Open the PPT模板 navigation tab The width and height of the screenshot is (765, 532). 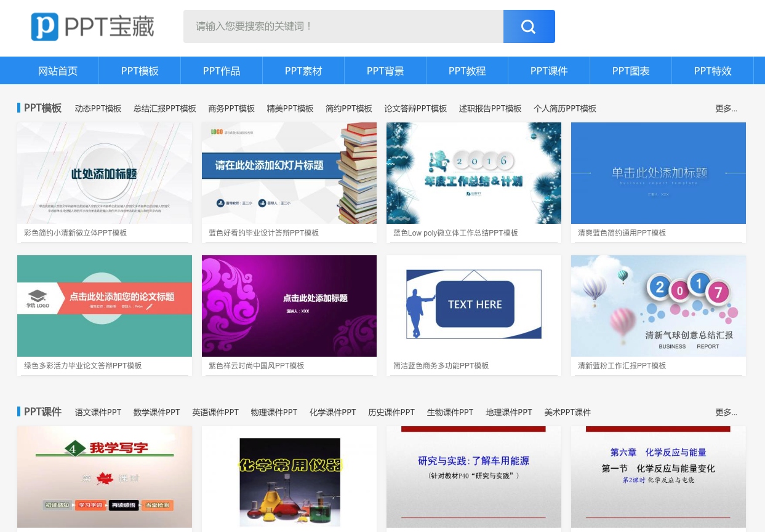(x=140, y=71)
